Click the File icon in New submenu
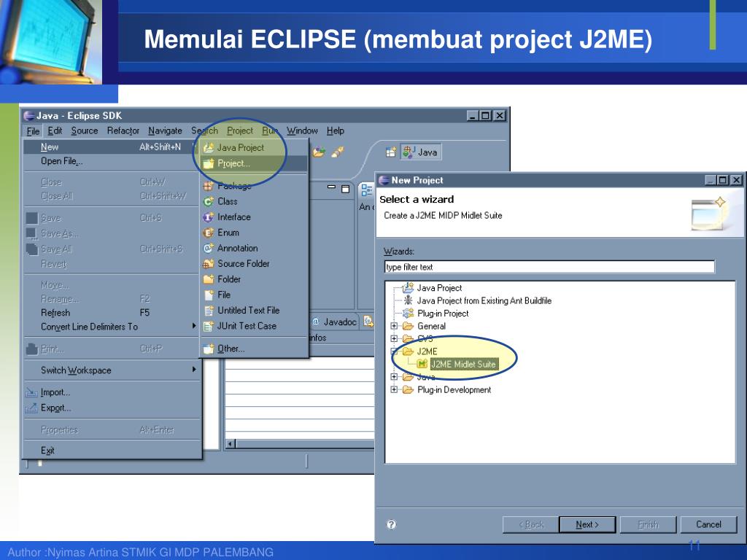 click(208, 295)
